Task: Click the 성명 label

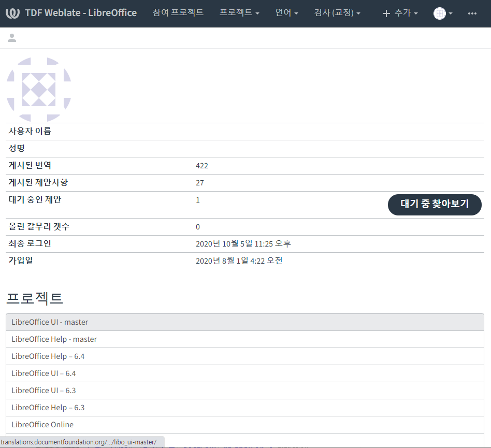Action: pyautogui.click(x=17, y=148)
